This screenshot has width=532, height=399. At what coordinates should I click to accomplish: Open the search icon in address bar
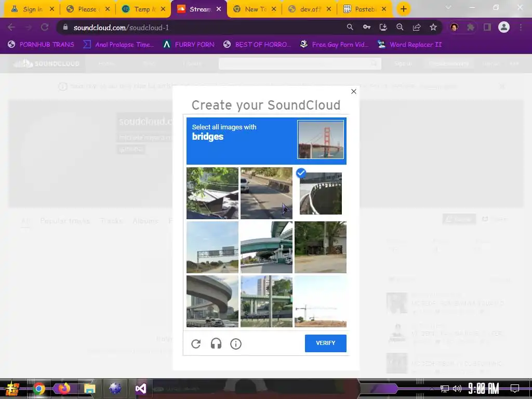(350, 27)
